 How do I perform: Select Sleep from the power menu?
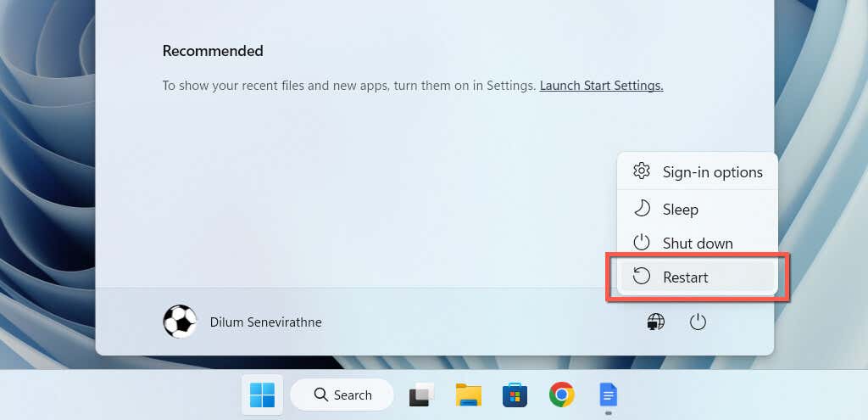[x=680, y=209]
